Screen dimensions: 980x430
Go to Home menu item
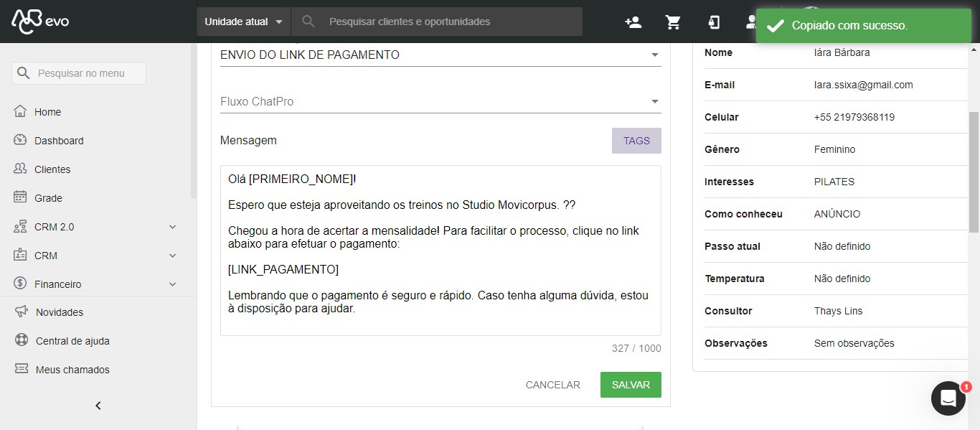47,112
